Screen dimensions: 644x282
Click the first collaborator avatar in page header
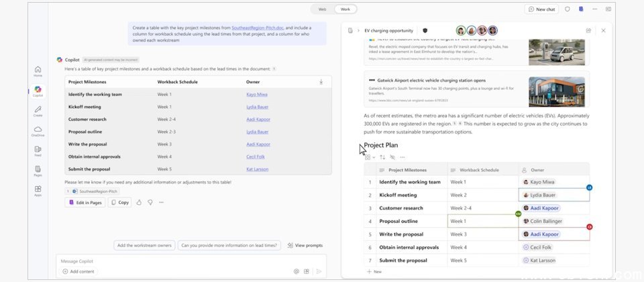coord(461,30)
